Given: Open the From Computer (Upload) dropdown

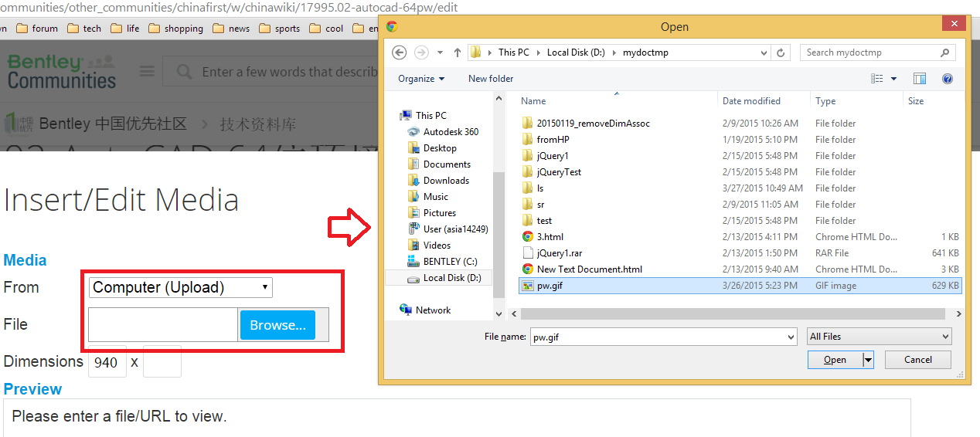Looking at the screenshot, I should coord(181,288).
